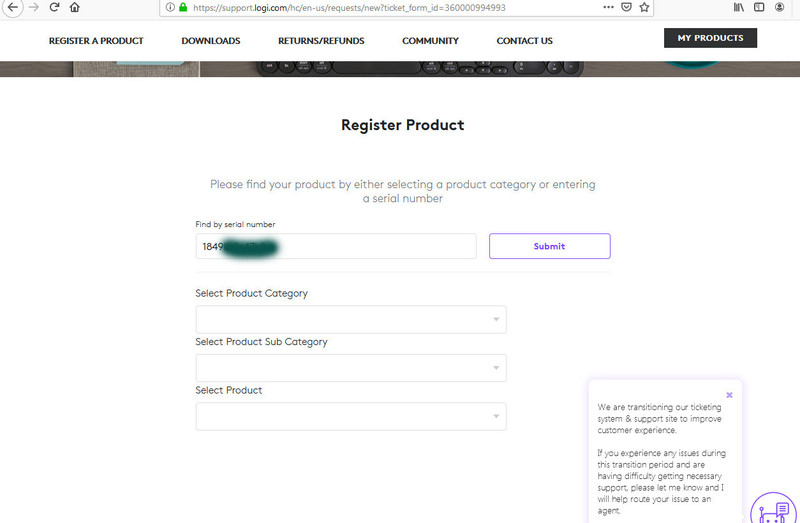Click the browser back arrow

pos(13,7)
